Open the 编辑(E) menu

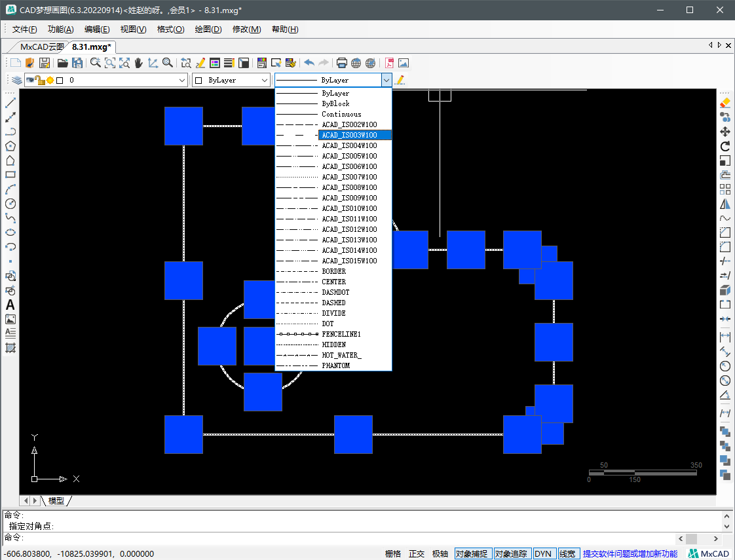97,29
